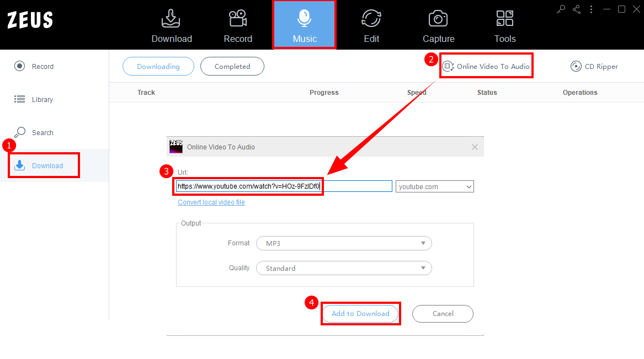Open the Format dropdown showing MP3
The image size is (644, 359).
coord(344,243)
